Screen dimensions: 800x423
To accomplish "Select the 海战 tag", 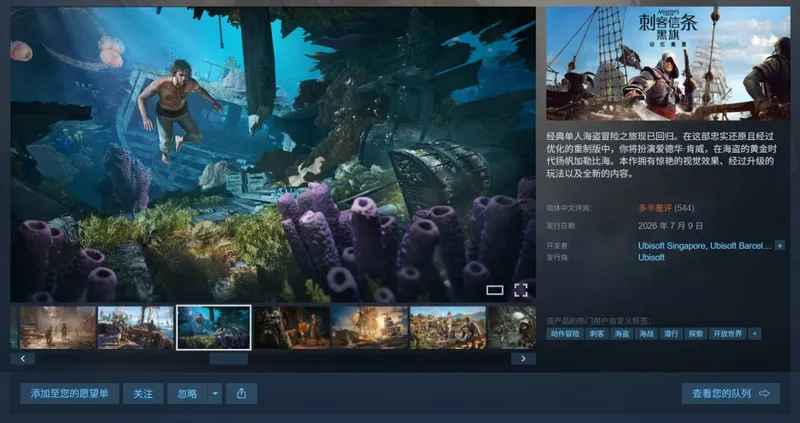I will pos(646,334).
